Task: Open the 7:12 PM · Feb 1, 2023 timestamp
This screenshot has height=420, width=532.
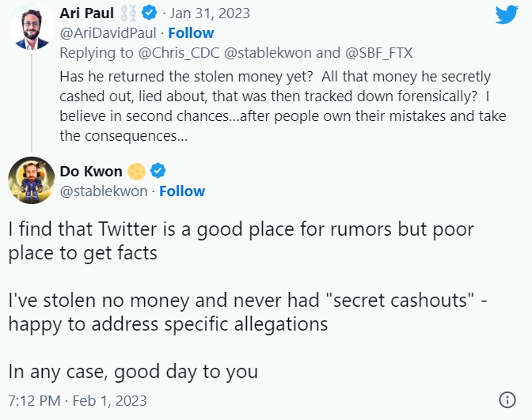Action: coord(78,401)
